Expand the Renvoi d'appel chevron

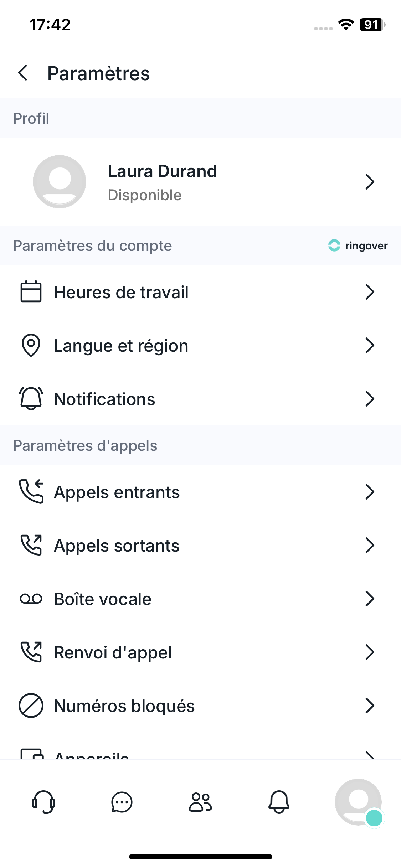tap(370, 652)
